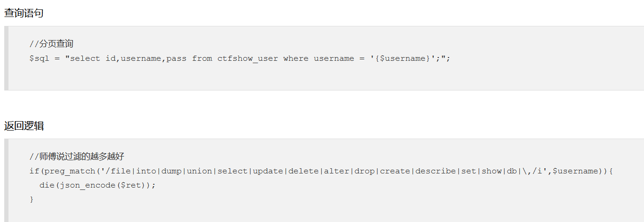Click the 查询语句 heading
Screen dimensions: 644x222
tap(24, 13)
